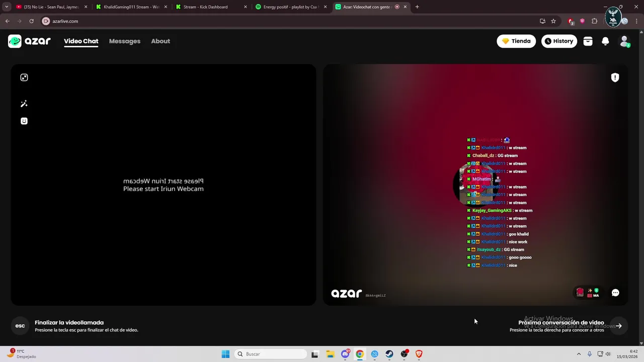Bookmark this page with star
Screen dimensions: 644x362
click(553, 21)
